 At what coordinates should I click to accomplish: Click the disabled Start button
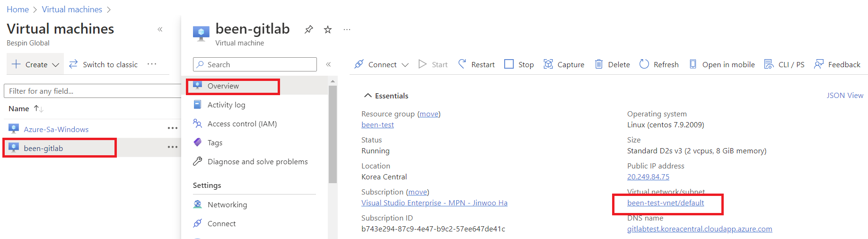433,64
